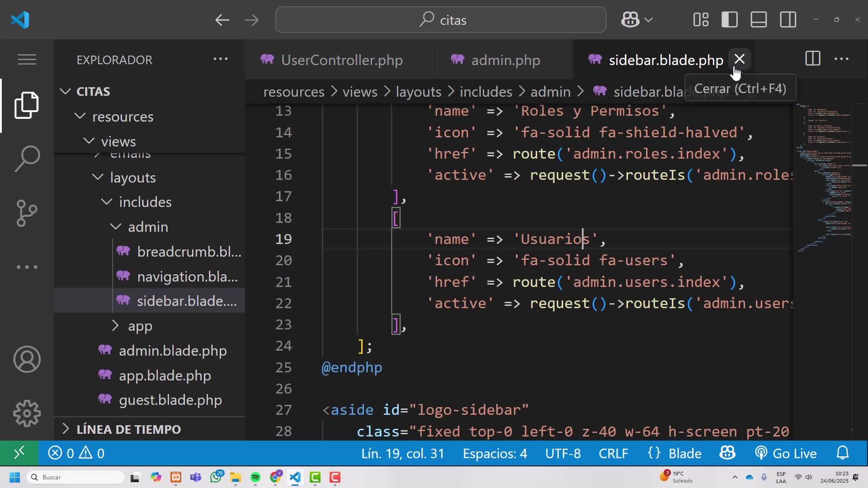
Task: Open Explorer views and more actions ellipsis
Action: [221, 59]
